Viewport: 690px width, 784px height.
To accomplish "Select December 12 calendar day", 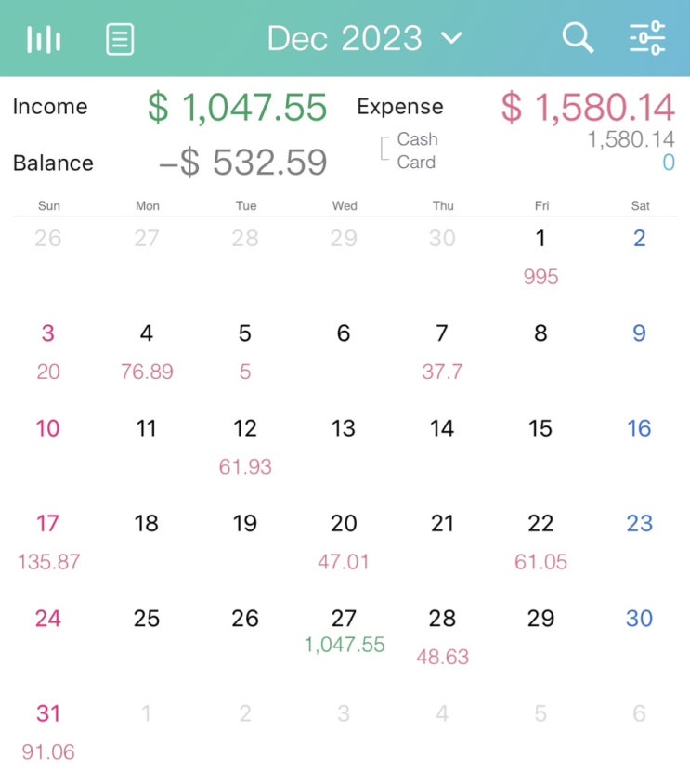I will (245, 445).
